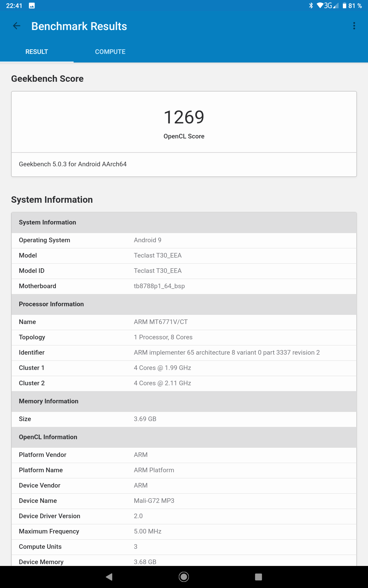Tap the ARM Platform value
The image size is (368, 588).
(x=154, y=470)
